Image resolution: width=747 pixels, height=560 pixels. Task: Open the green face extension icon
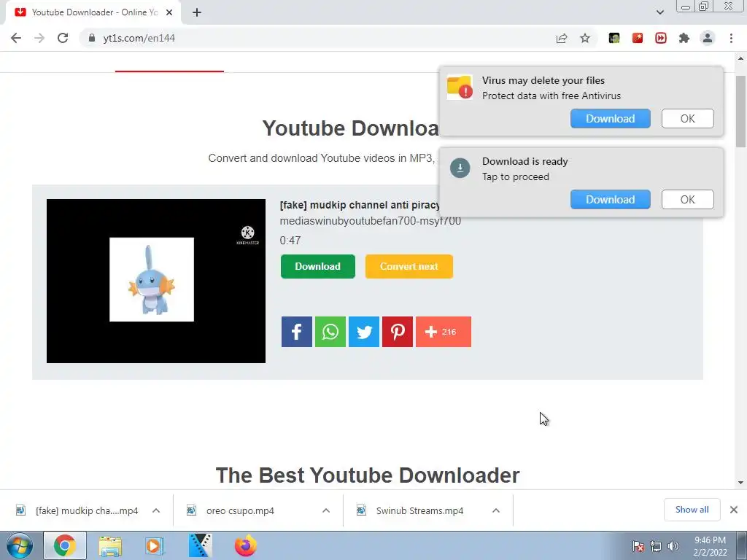[614, 38]
